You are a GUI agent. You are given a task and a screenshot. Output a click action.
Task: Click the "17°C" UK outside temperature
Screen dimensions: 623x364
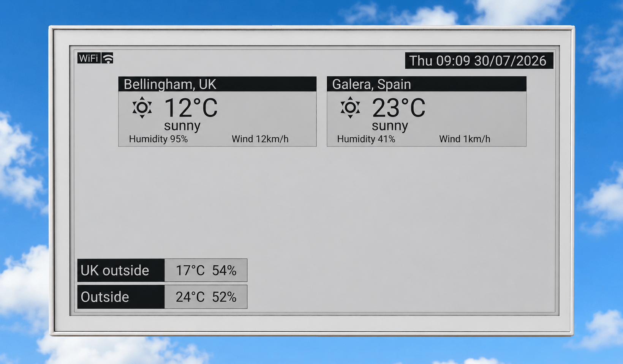click(190, 271)
